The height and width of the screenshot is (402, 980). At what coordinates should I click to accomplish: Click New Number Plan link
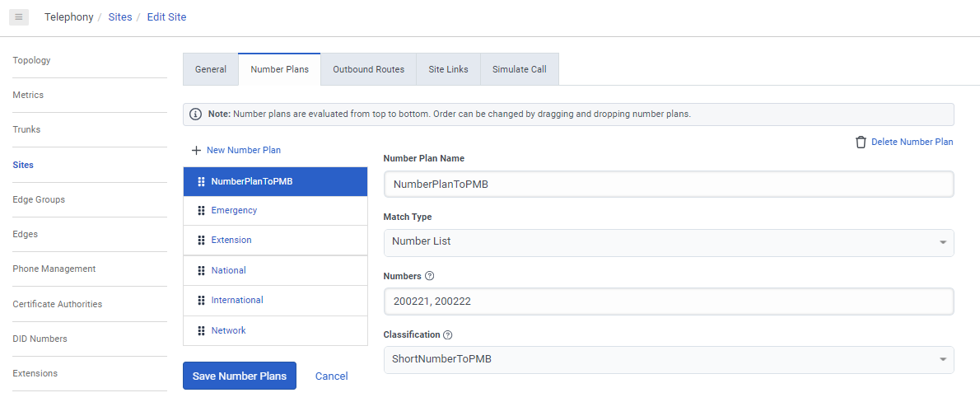point(244,150)
